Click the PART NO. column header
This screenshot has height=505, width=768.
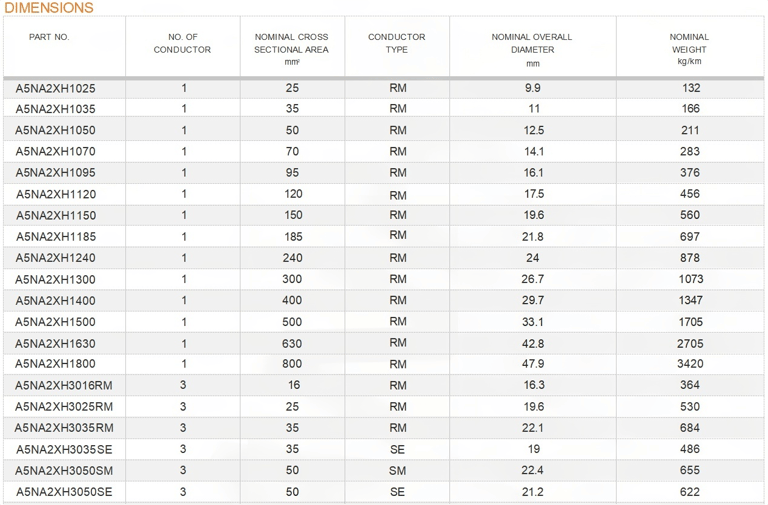click(x=49, y=37)
